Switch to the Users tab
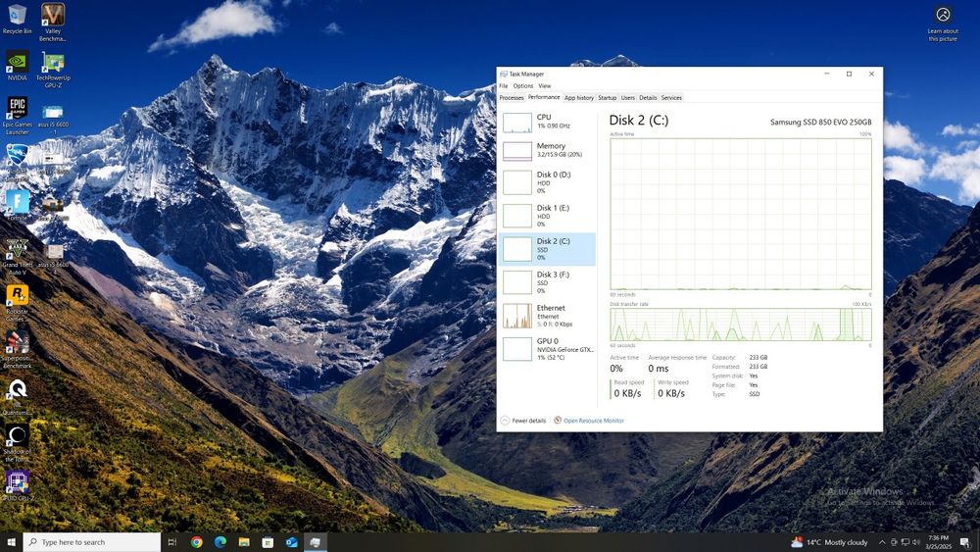This screenshot has height=552, width=980. [627, 97]
